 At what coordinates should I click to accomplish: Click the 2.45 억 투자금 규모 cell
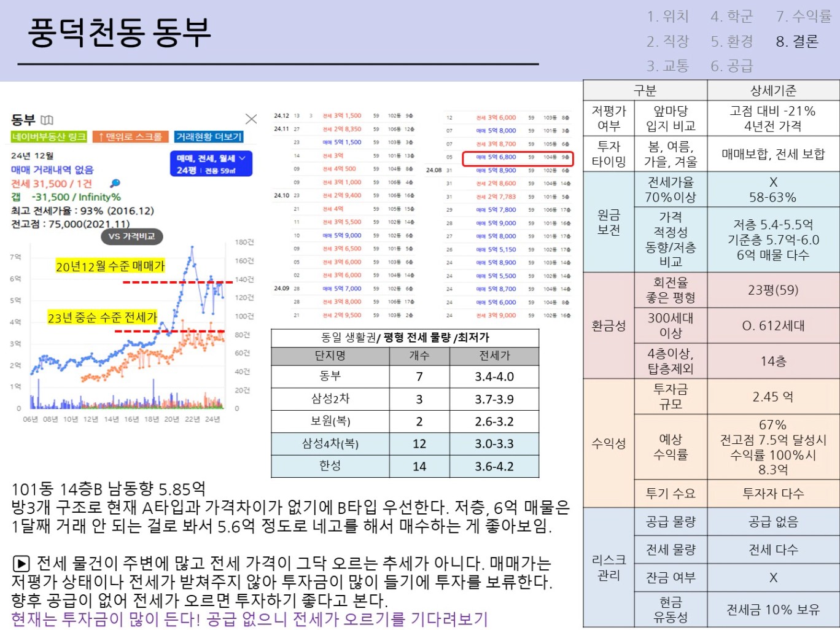click(x=773, y=397)
